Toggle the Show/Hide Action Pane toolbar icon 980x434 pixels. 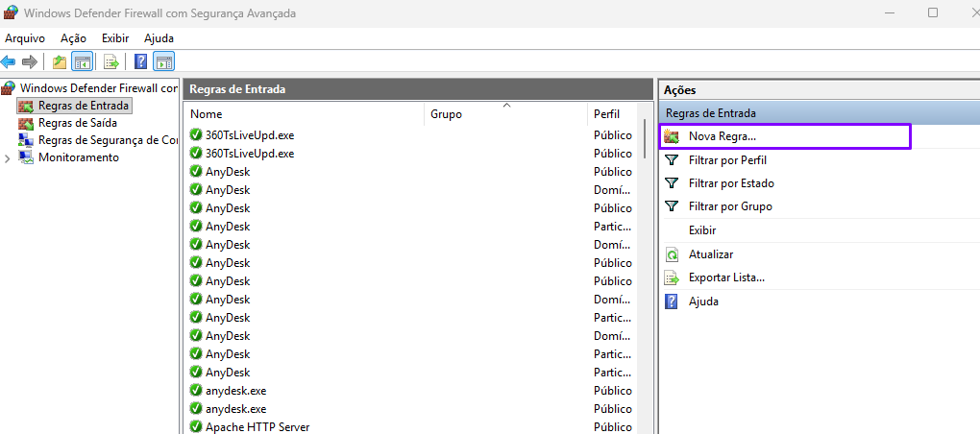(163, 61)
